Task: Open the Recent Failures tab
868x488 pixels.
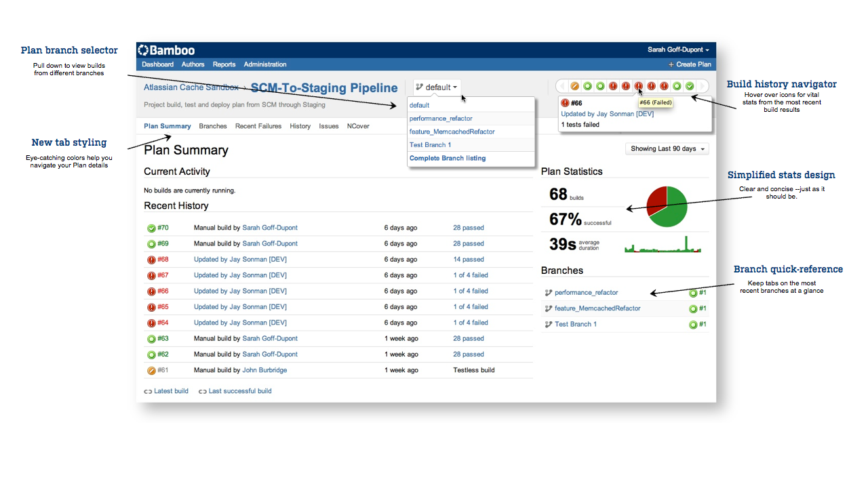Action: 258,126
